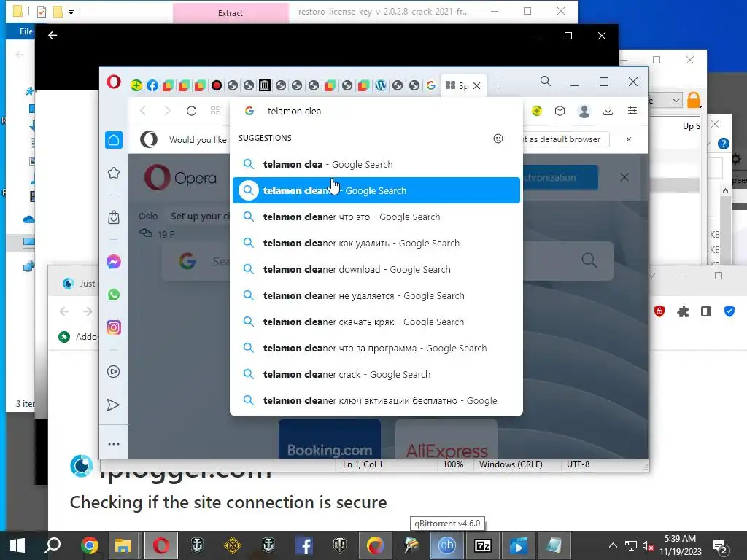The image size is (747, 560).
Task: Open Messenger in Opera sidebar
Action: click(113, 262)
